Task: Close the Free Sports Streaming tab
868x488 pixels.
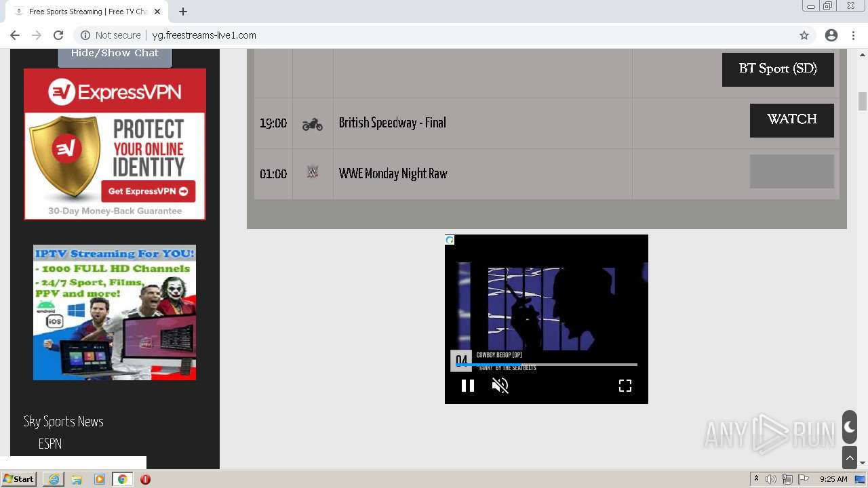Action: tap(157, 12)
